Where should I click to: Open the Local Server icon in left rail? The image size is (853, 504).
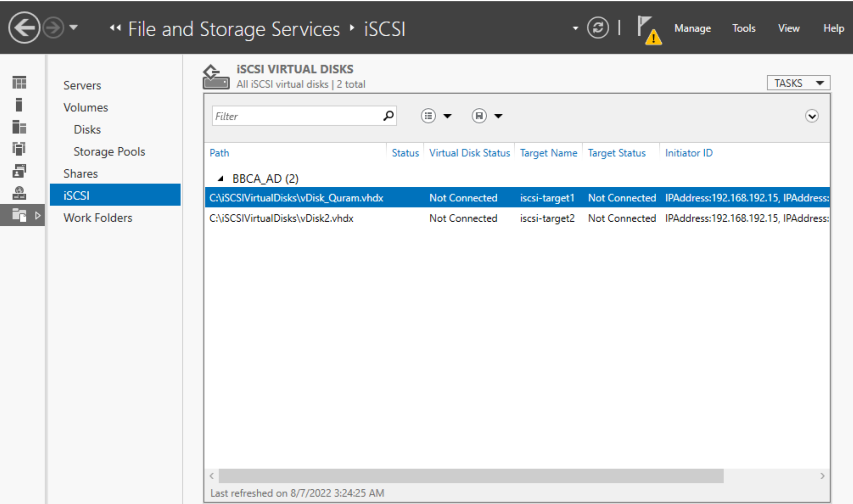19,104
